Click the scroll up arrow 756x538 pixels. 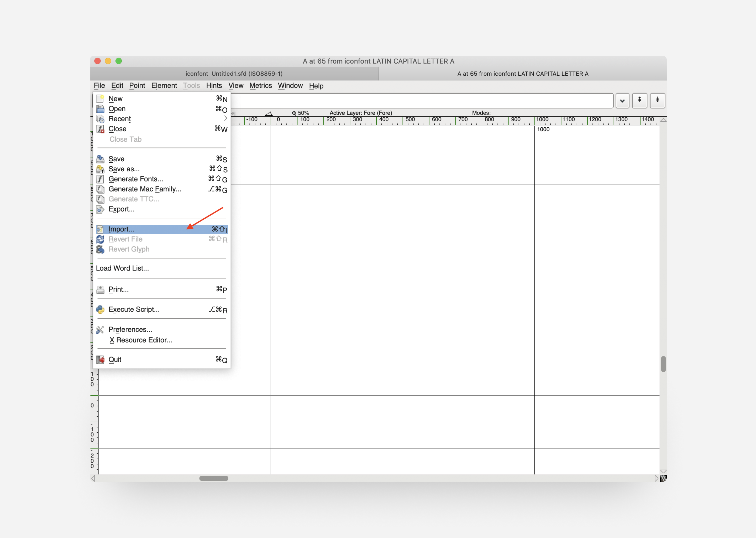(x=663, y=120)
